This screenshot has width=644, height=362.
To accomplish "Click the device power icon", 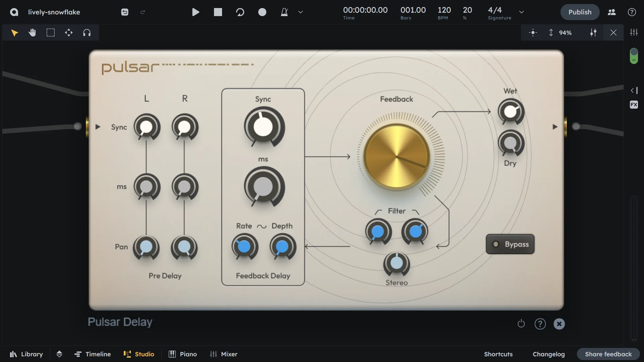I will pos(521,324).
